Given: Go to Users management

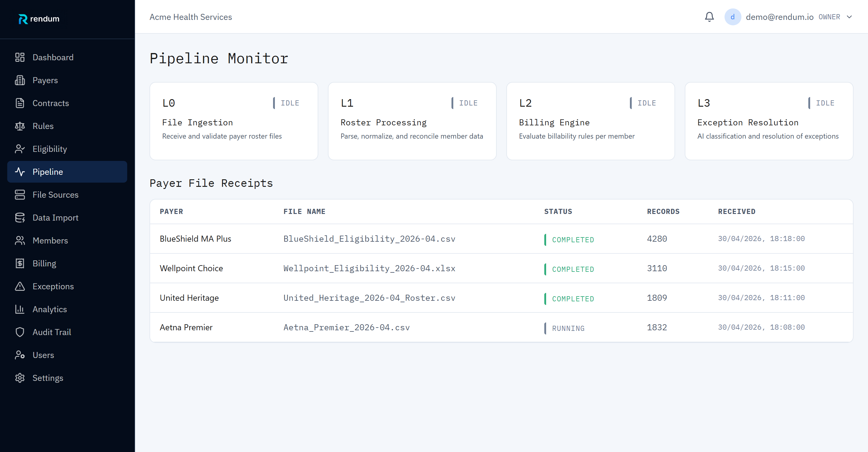Looking at the screenshot, I should pos(67,355).
